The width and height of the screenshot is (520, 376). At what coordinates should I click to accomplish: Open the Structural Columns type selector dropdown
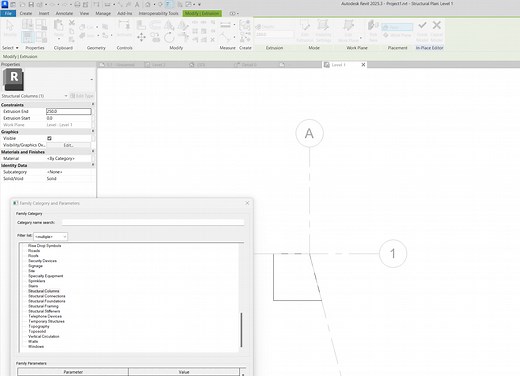tap(66, 96)
